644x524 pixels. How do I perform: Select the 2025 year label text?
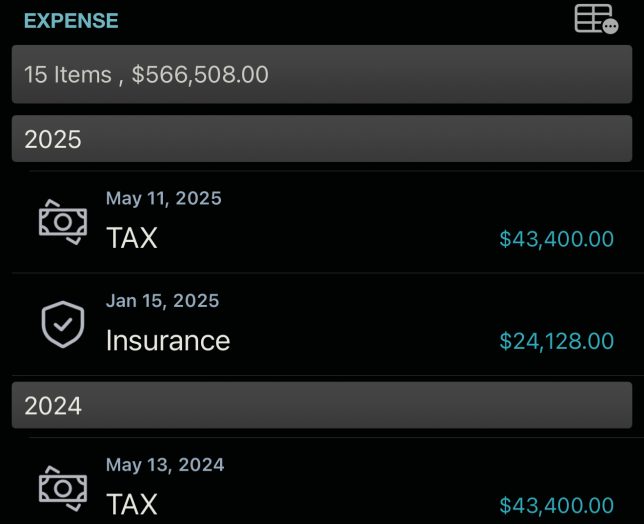pyautogui.click(x=52, y=139)
